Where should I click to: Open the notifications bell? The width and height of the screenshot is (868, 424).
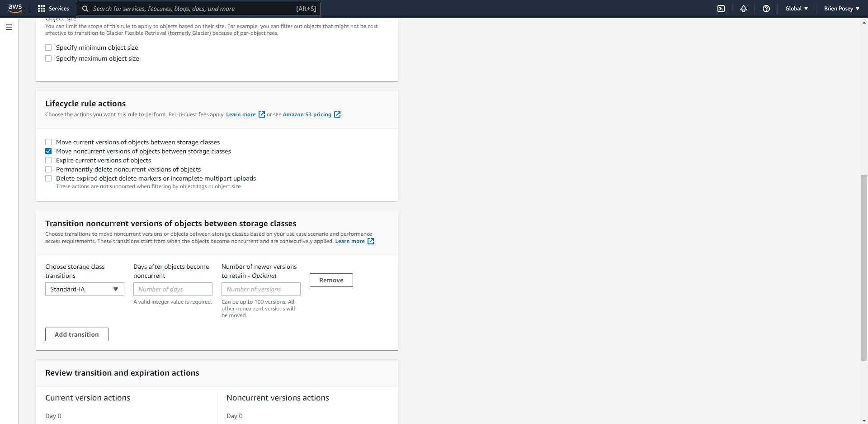(744, 9)
